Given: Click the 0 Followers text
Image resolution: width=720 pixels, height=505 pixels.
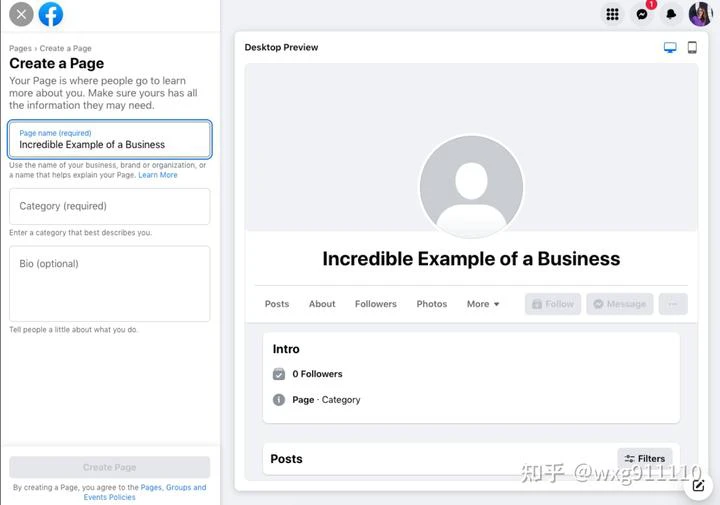Looking at the screenshot, I should tap(317, 374).
